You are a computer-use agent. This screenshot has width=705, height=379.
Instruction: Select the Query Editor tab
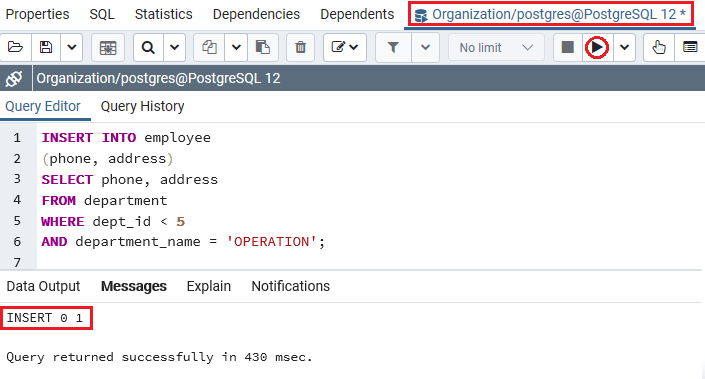coord(43,107)
